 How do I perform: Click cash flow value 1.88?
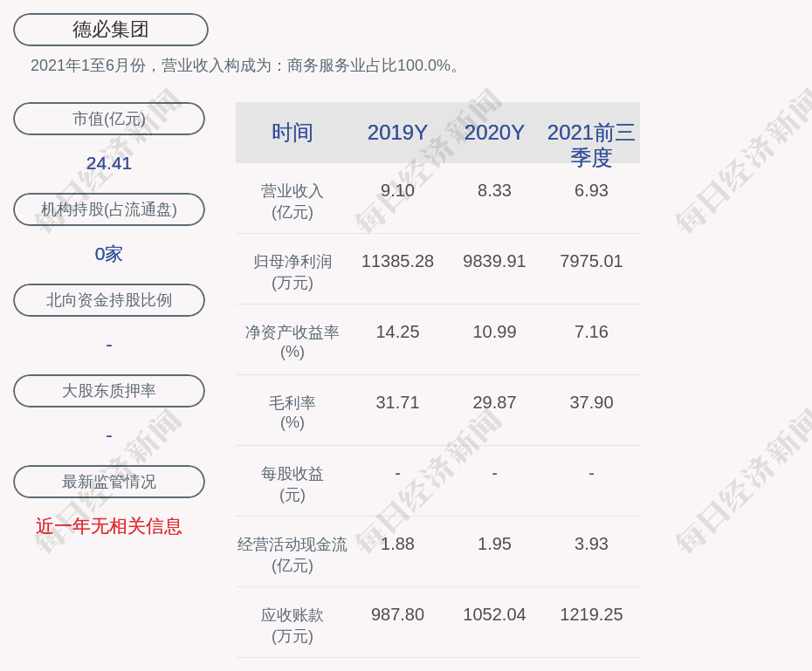click(397, 544)
